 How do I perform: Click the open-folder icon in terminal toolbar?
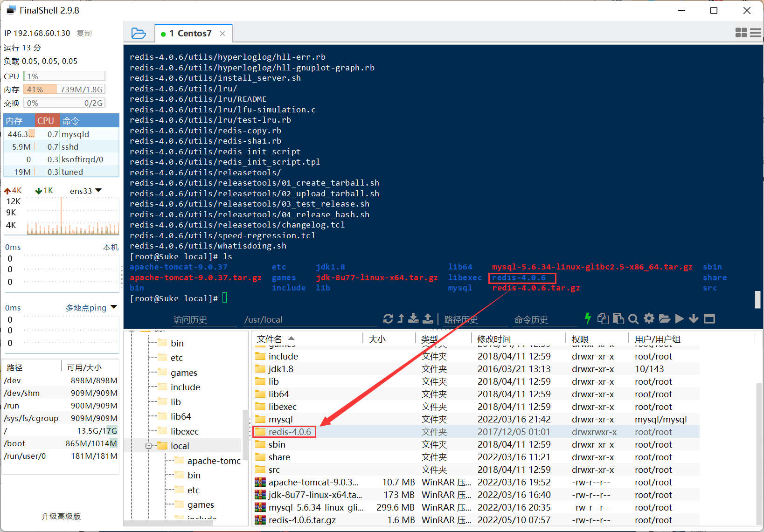pyautogui.click(x=665, y=318)
